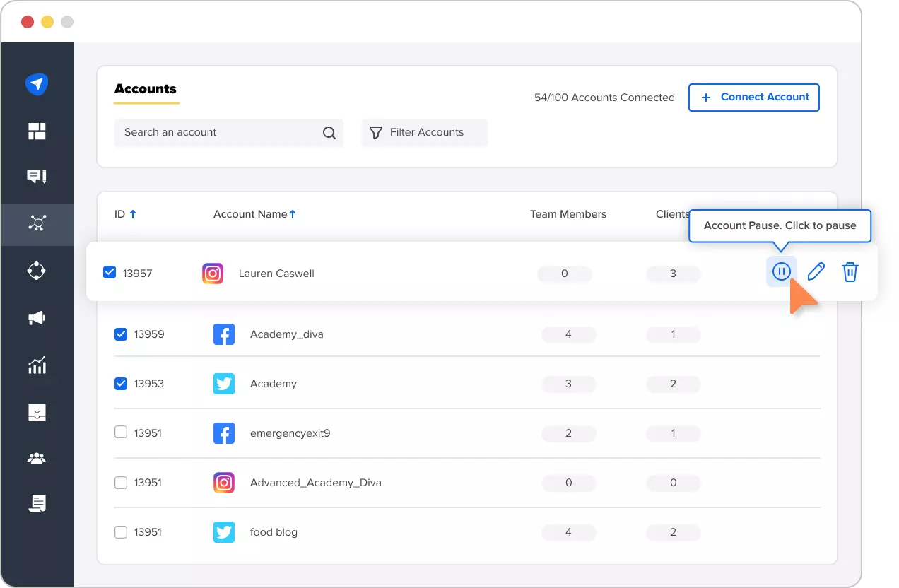Click the 54/100 Accounts Connected text
The image size is (899, 588).
point(604,98)
